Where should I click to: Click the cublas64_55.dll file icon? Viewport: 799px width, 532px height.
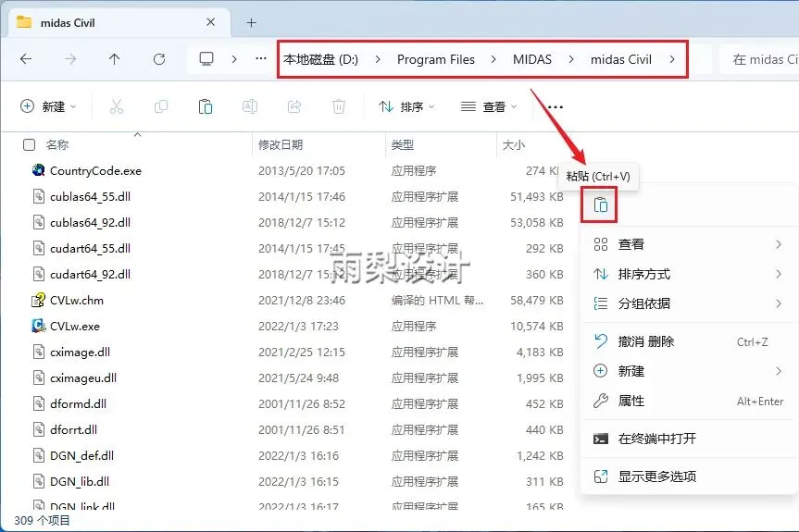tap(39, 196)
